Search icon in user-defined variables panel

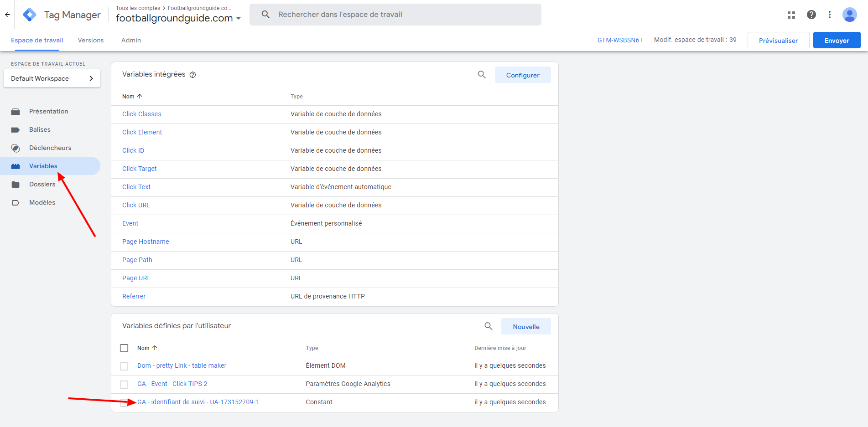point(489,326)
